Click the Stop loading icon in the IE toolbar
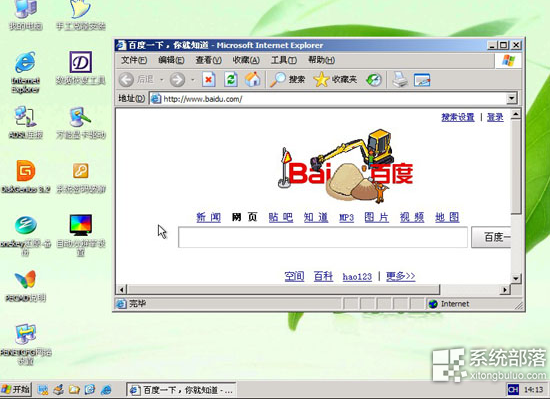The height and width of the screenshot is (400, 550). 208,80
